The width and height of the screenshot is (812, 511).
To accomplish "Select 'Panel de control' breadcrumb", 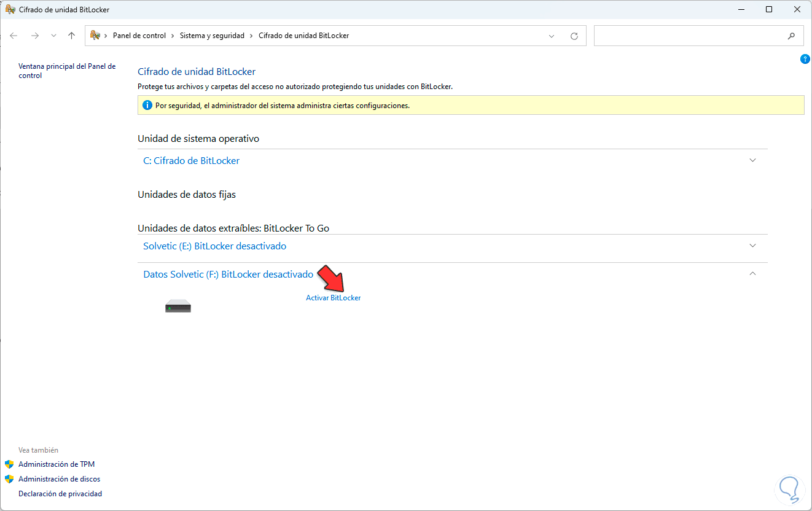I will coord(139,36).
